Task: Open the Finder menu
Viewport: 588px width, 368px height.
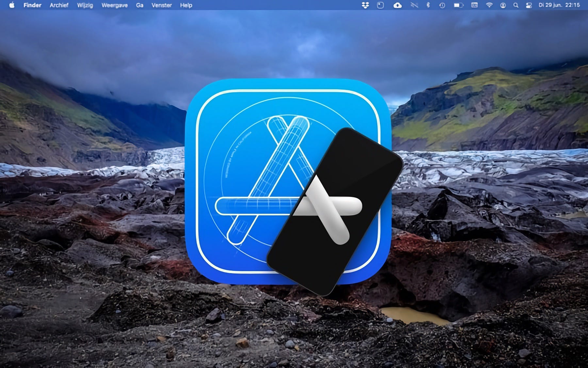Action: [x=32, y=5]
